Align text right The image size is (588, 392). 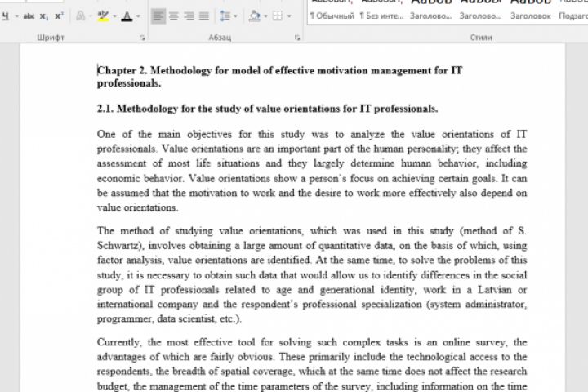pos(189,16)
